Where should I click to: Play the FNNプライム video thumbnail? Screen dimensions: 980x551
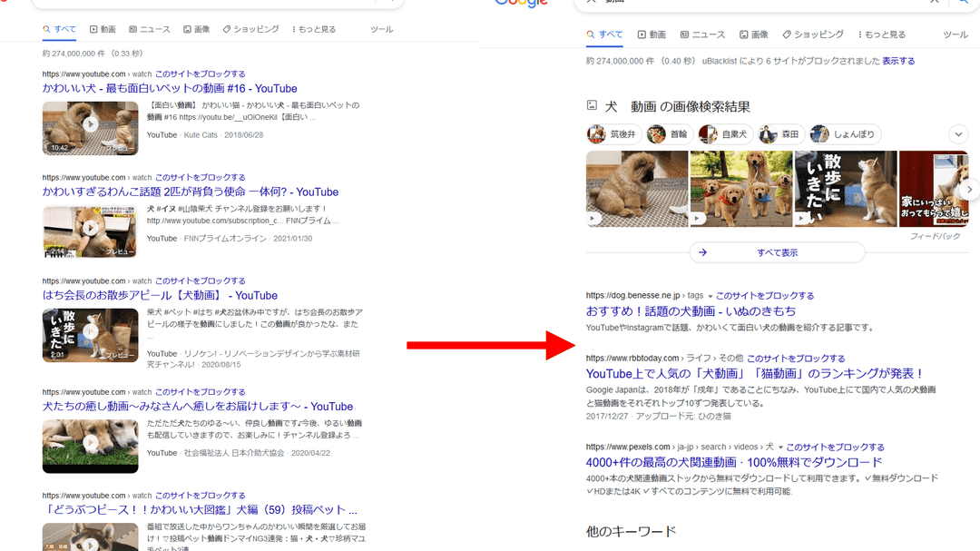(x=90, y=231)
